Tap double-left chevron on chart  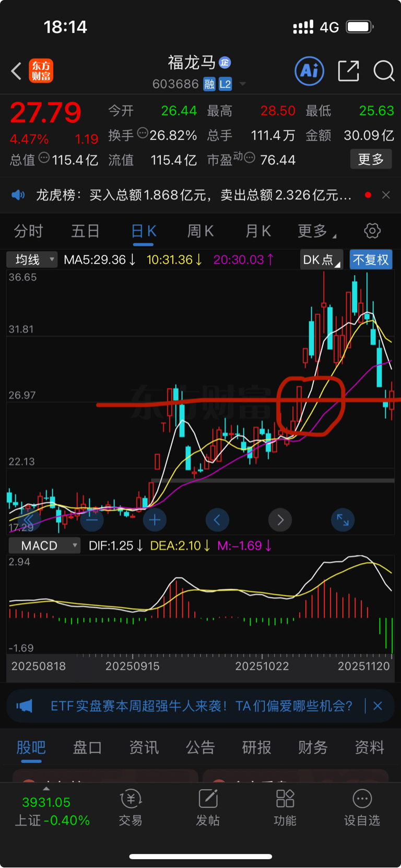28,520
